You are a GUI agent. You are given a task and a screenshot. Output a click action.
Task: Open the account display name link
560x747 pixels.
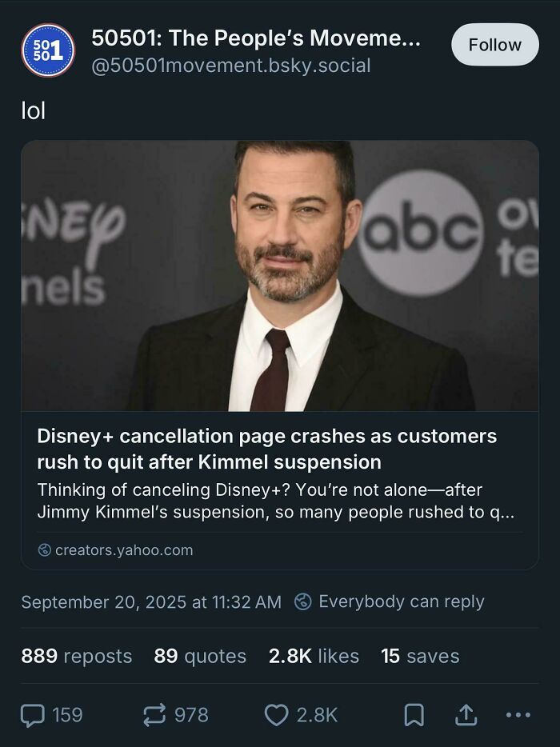click(x=256, y=38)
